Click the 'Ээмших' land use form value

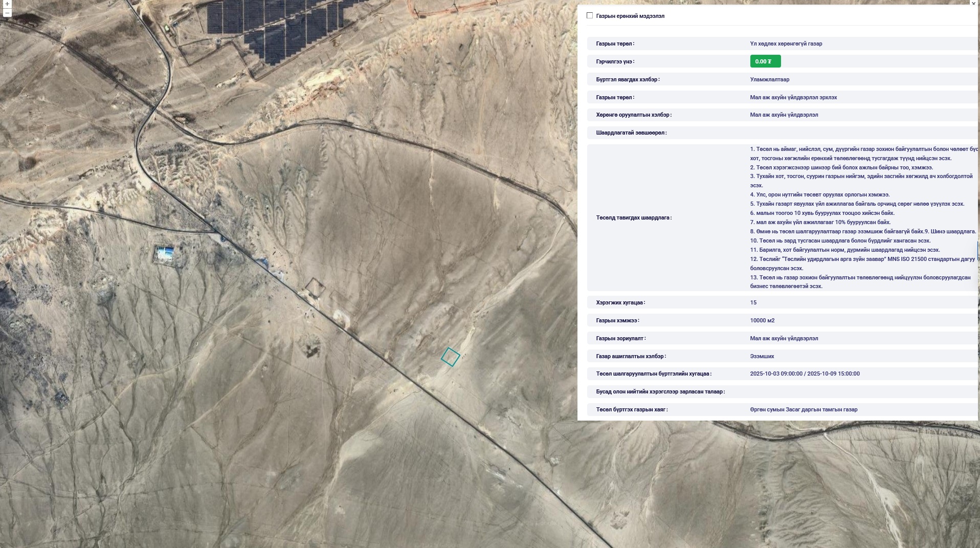(x=762, y=356)
